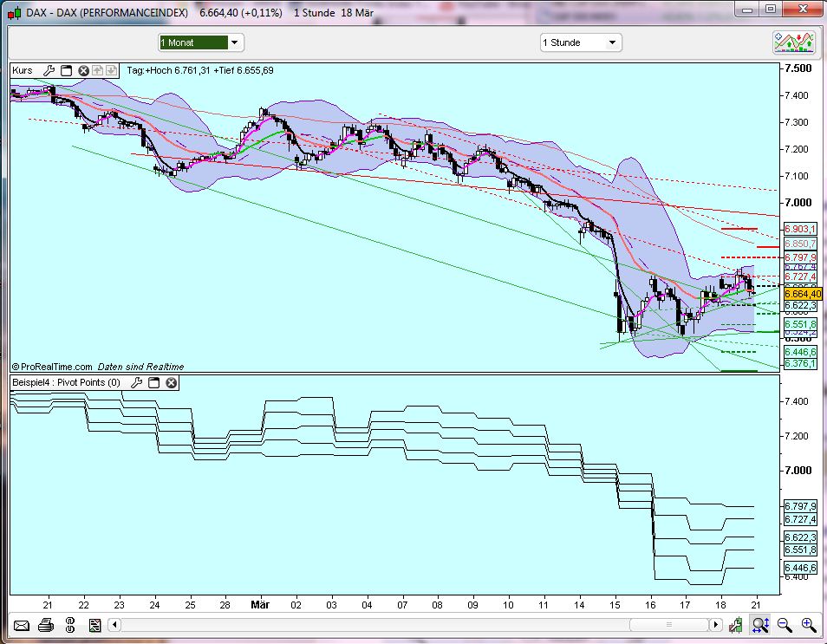
Task: Click the 6.446,6 label in the Pivot panel
Action: point(800,568)
